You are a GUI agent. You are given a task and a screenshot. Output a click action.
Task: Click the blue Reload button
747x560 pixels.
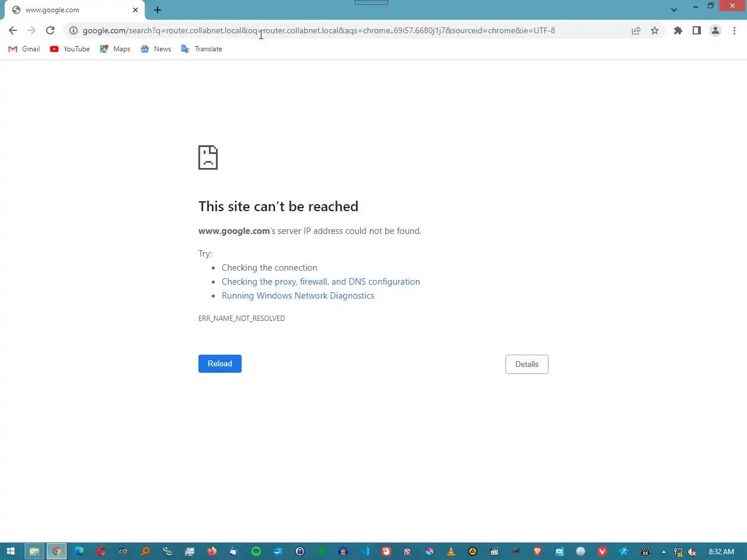(x=220, y=363)
